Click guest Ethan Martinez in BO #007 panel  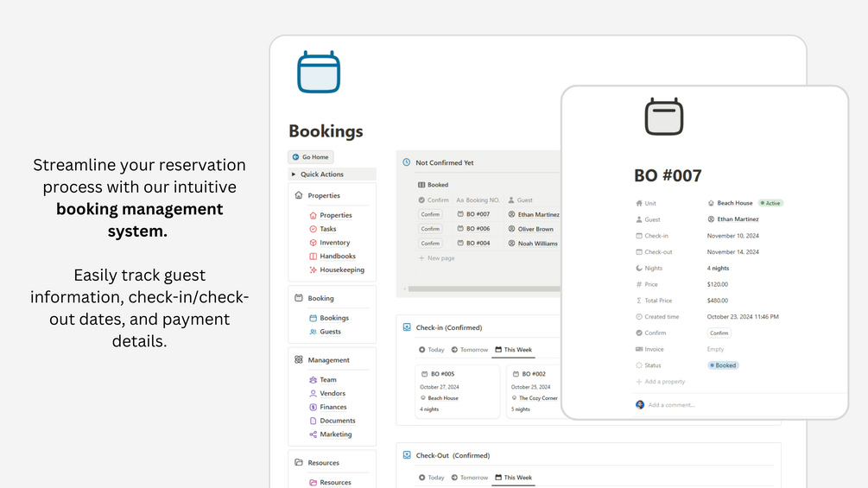[x=733, y=219]
